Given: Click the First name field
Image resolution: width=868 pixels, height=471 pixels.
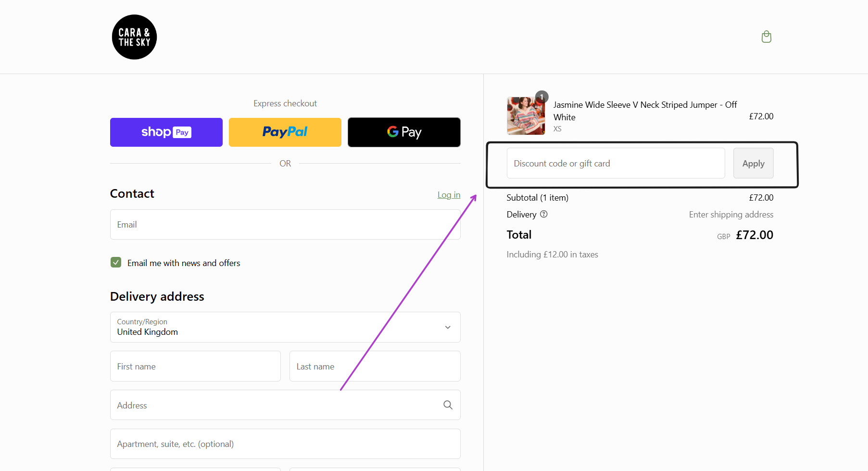Looking at the screenshot, I should (195, 366).
